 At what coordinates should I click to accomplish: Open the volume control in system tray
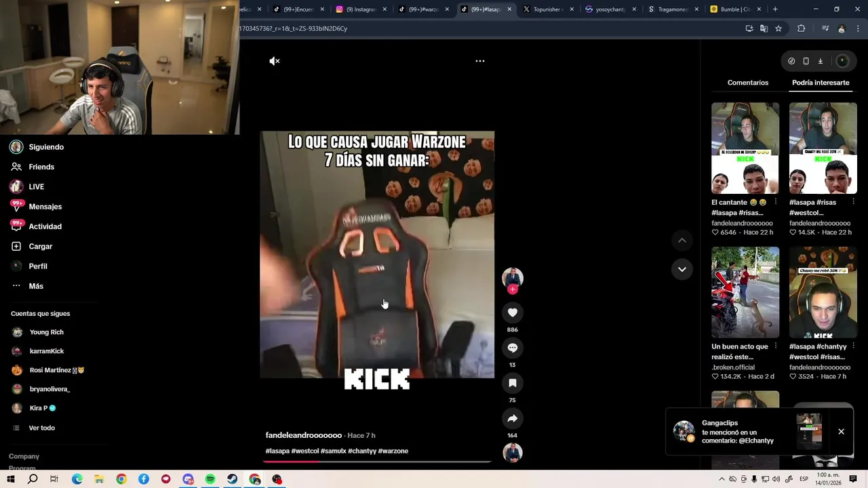click(x=776, y=479)
